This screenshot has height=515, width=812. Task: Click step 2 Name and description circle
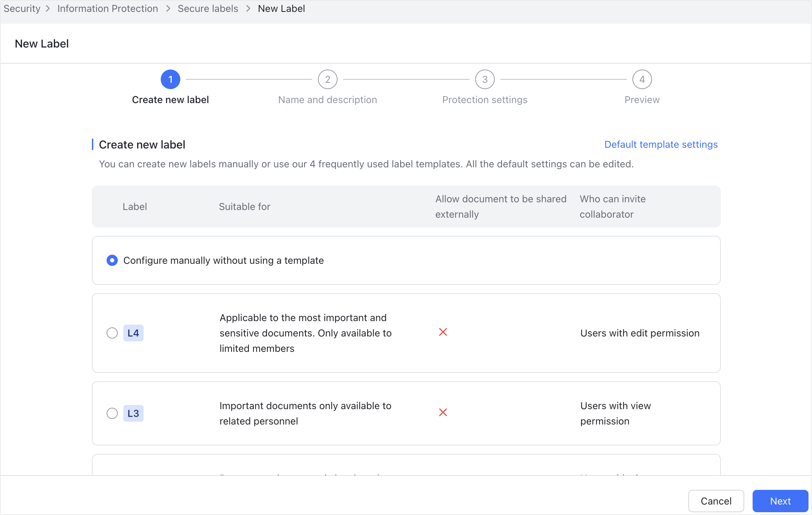327,79
